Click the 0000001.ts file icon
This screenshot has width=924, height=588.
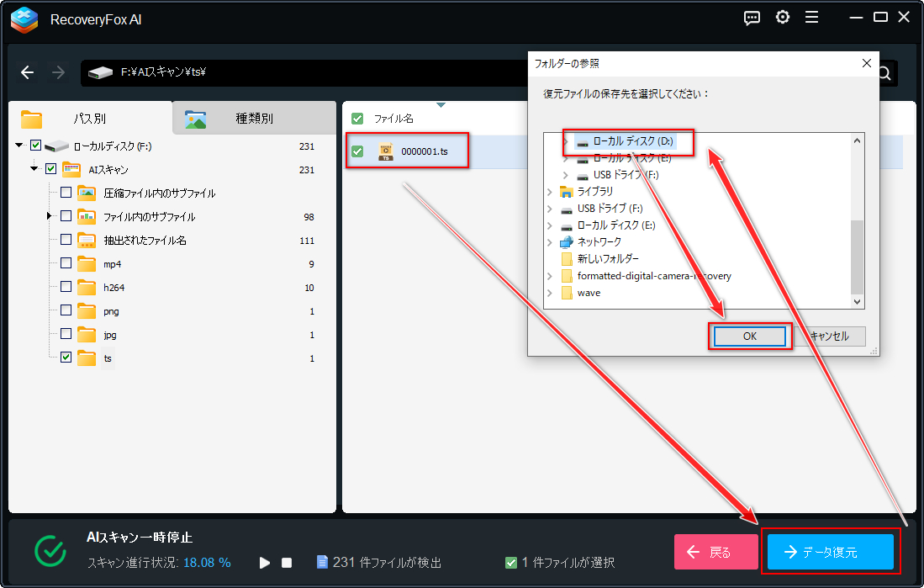point(386,151)
